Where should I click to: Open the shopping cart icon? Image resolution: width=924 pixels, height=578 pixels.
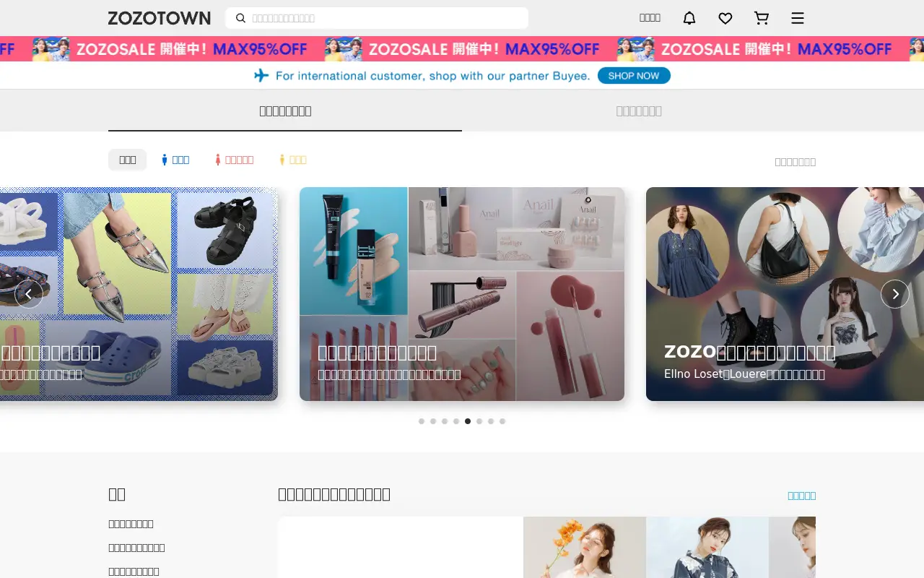pyautogui.click(x=762, y=18)
